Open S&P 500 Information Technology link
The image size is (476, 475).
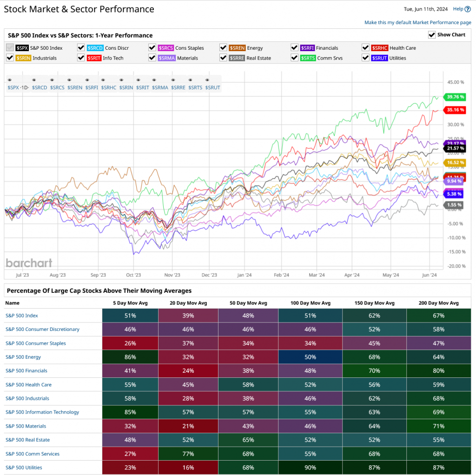[x=42, y=412]
